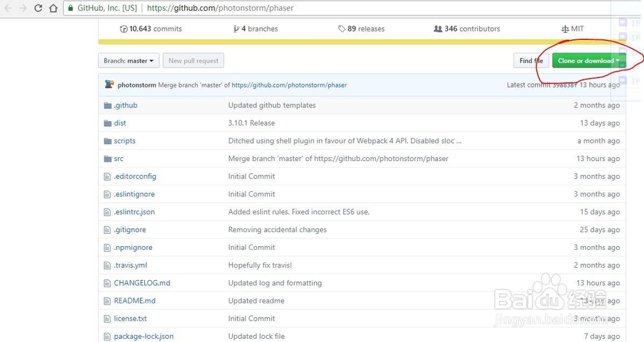Expand the Clone or download dropdown
The height and width of the screenshot is (342, 644).
588,61
